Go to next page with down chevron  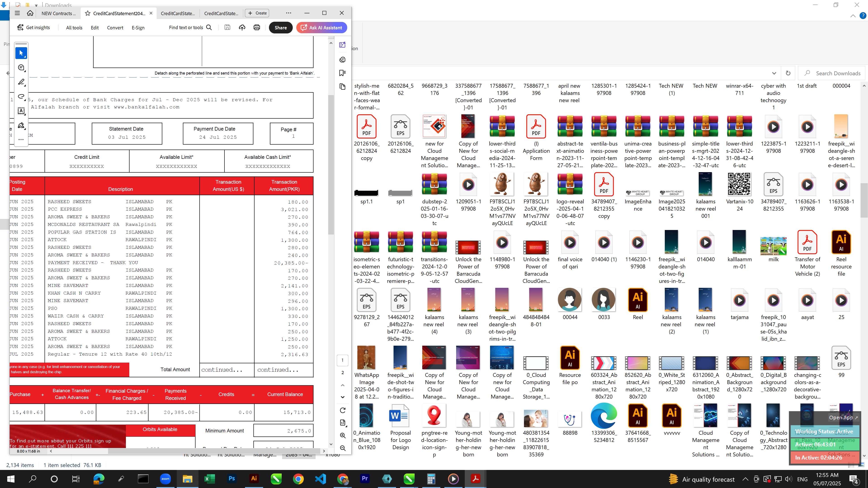tap(343, 397)
